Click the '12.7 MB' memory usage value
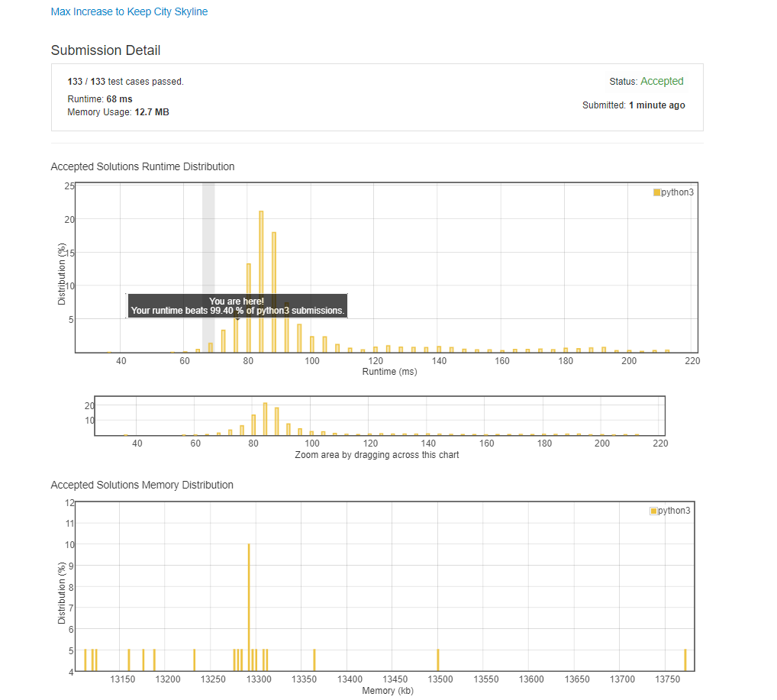 [x=152, y=112]
